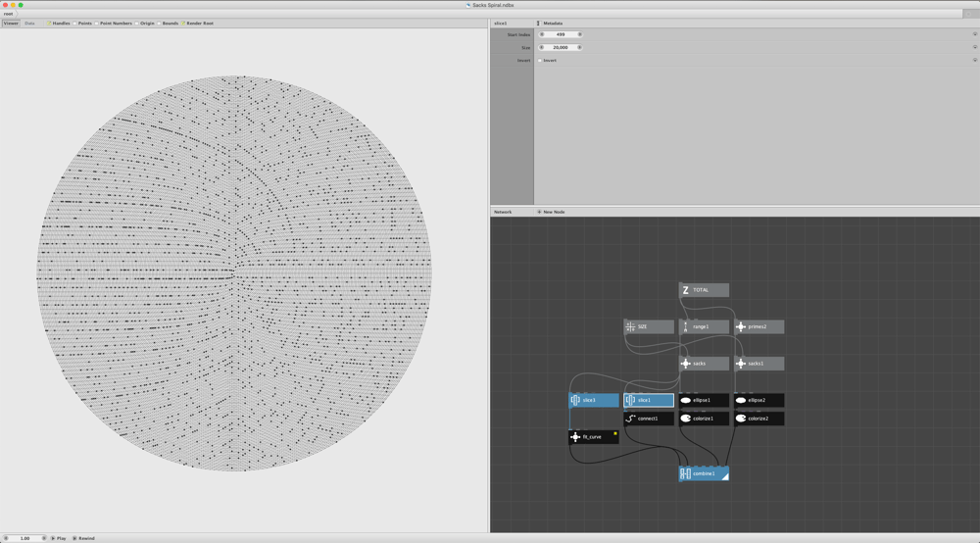Select the slice3 node
This screenshot has height=543, width=980.
(x=594, y=400)
